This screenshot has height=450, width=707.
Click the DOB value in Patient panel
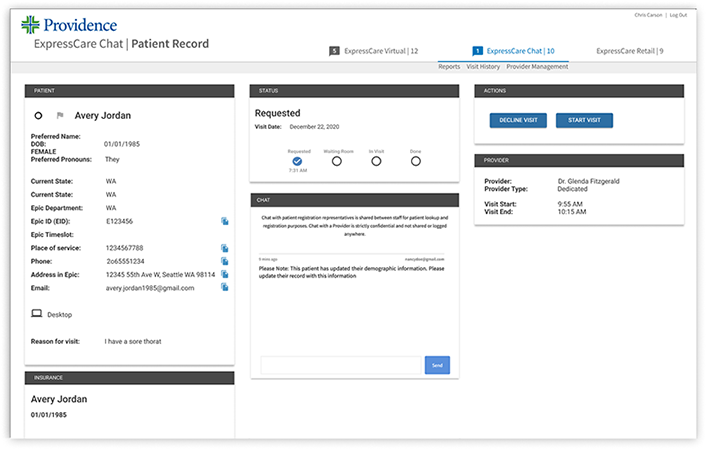point(122,144)
